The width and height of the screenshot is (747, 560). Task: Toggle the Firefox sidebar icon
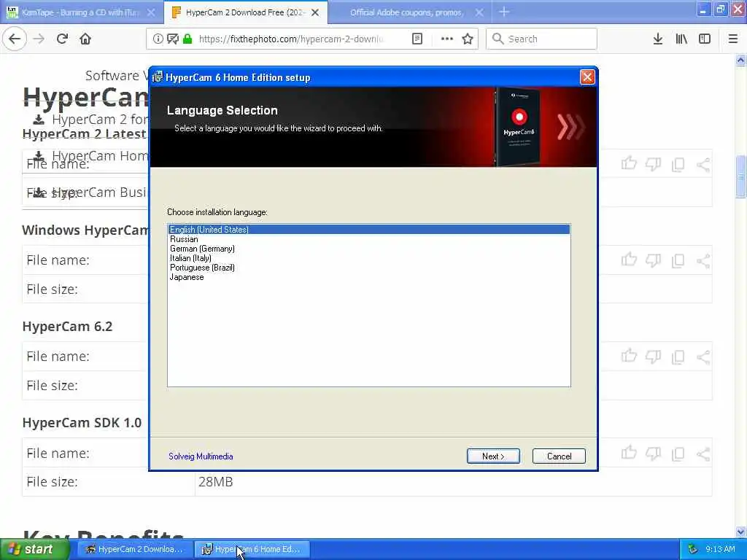pyautogui.click(x=705, y=39)
